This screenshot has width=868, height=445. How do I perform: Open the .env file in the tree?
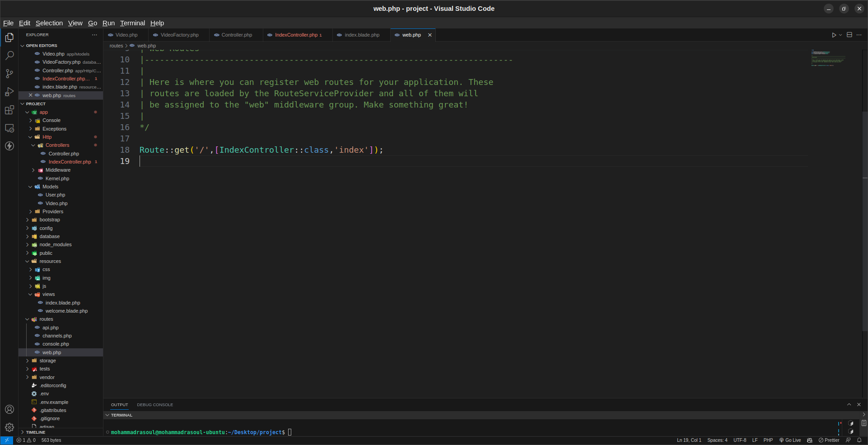click(x=44, y=394)
